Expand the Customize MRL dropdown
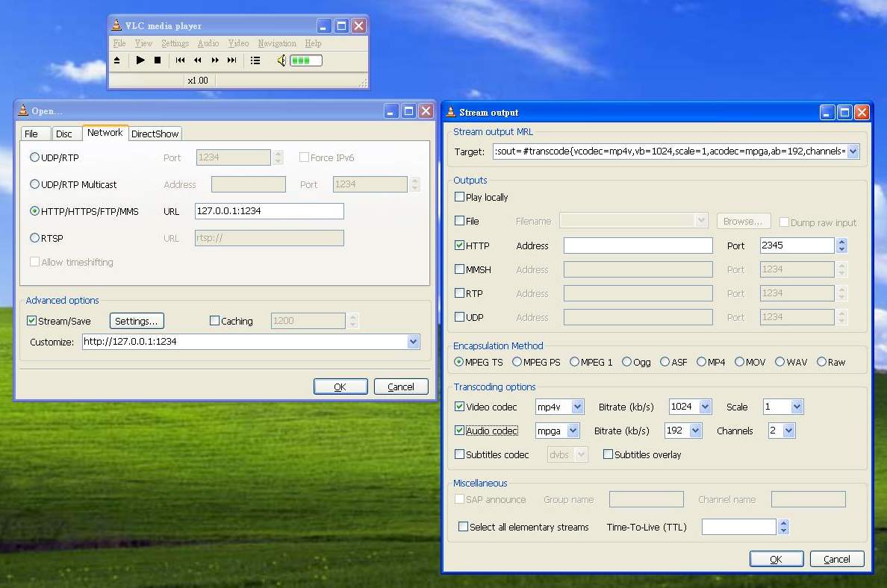The height and width of the screenshot is (588, 887). (x=413, y=342)
